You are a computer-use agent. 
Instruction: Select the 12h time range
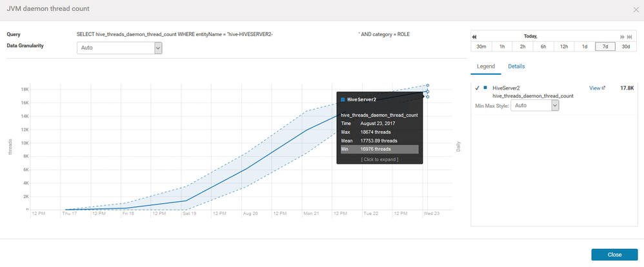pyautogui.click(x=563, y=46)
